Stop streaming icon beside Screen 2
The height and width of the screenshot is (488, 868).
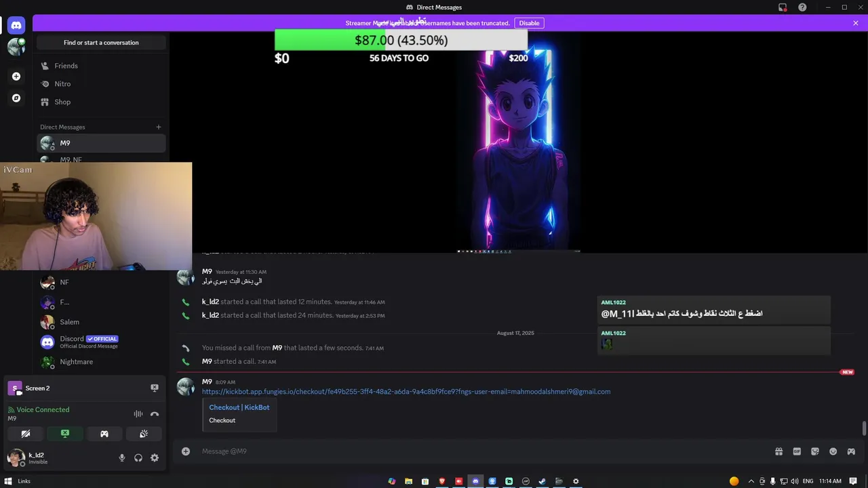point(155,388)
